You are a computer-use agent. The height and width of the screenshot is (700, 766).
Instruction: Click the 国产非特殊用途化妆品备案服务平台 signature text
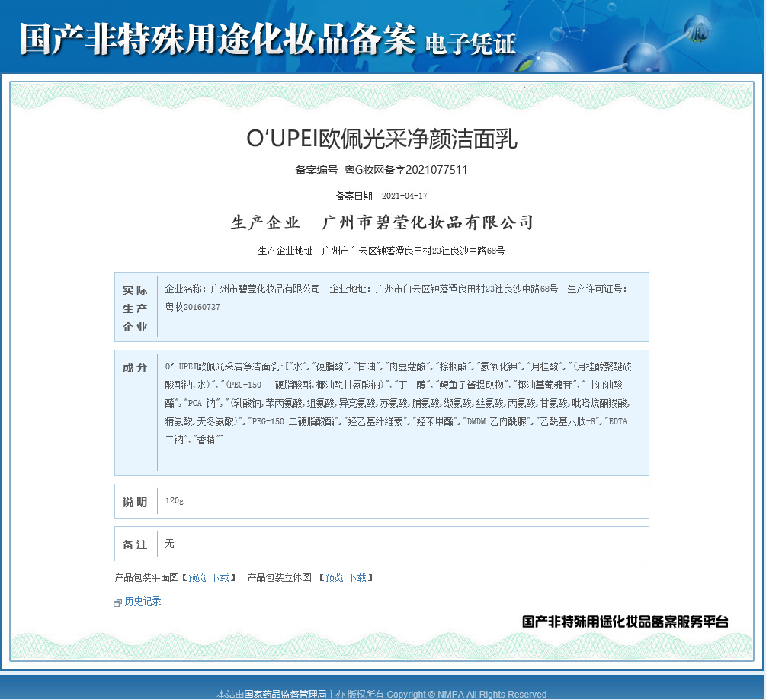point(625,622)
